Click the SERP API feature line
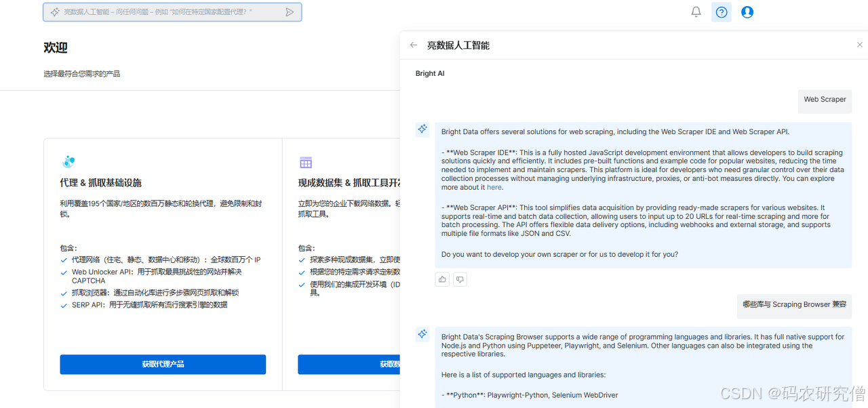This screenshot has width=868, height=408. pos(149,305)
